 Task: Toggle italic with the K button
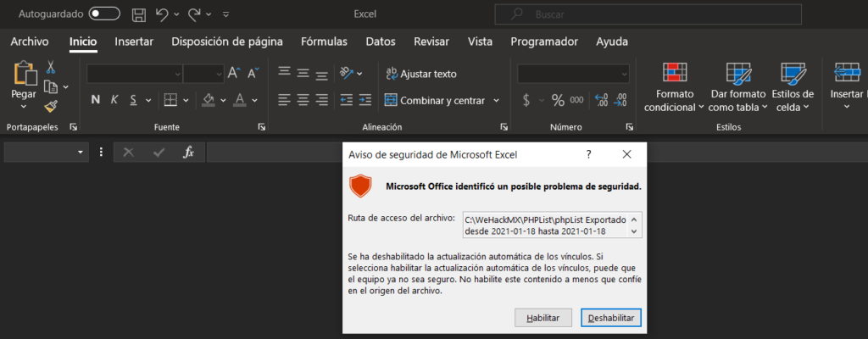[114, 100]
